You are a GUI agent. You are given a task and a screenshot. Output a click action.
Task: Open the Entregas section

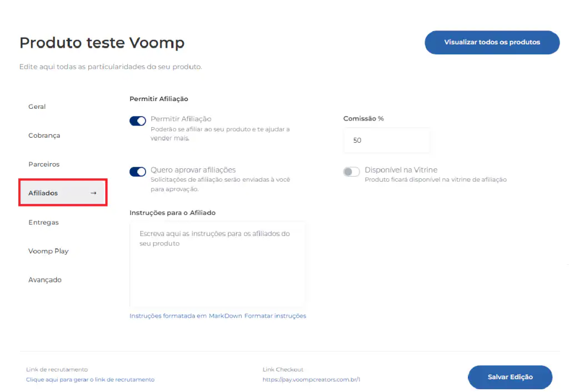click(43, 222)
